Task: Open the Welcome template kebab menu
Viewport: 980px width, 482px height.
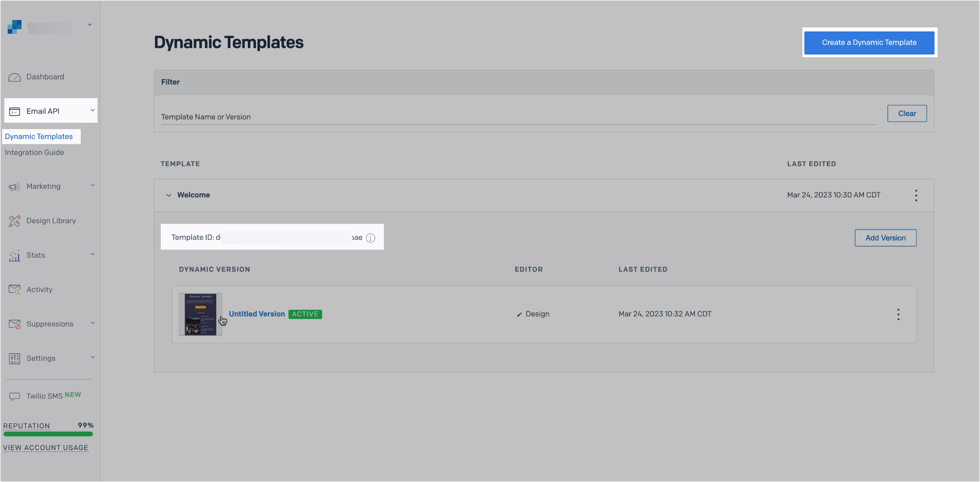Action: (x=916, y=195)
